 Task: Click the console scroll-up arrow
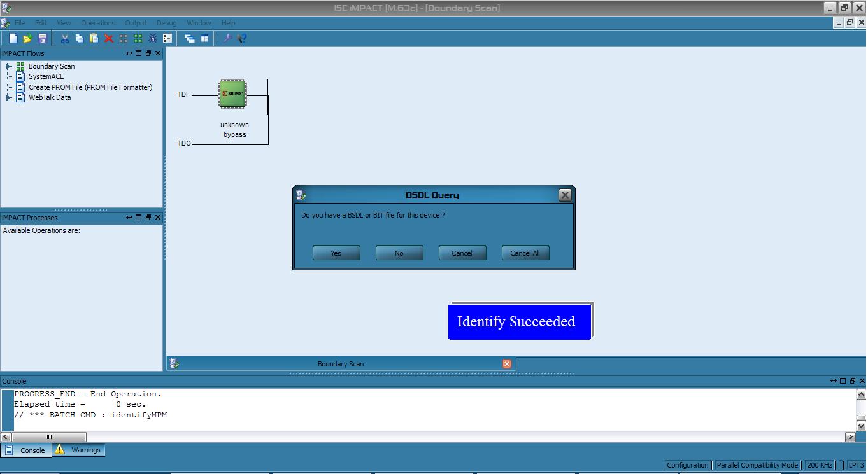pos(862,394)
